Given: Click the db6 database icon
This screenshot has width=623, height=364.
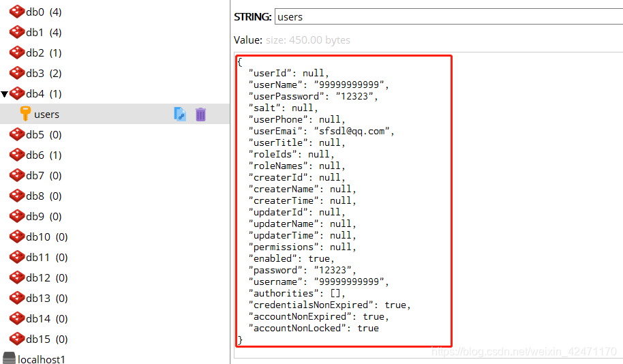Looking at the screenshot, I should pyautogui.click(x=17, y=155).
